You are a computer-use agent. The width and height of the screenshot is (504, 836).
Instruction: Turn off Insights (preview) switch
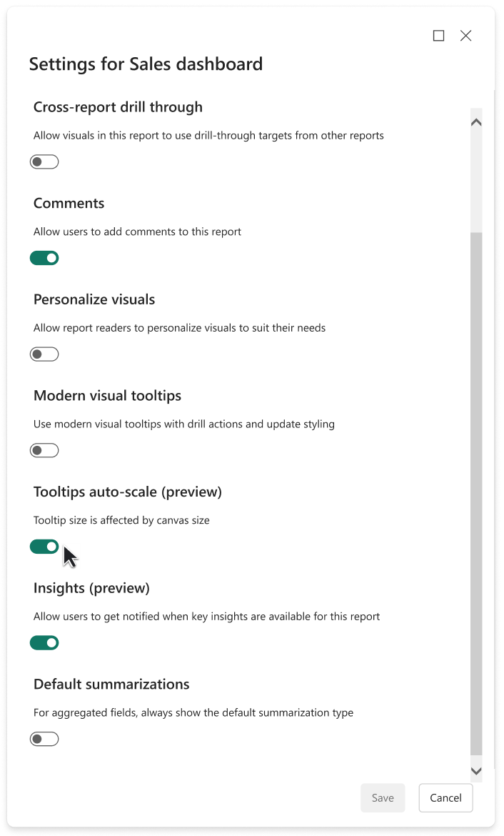click(44, 643)
